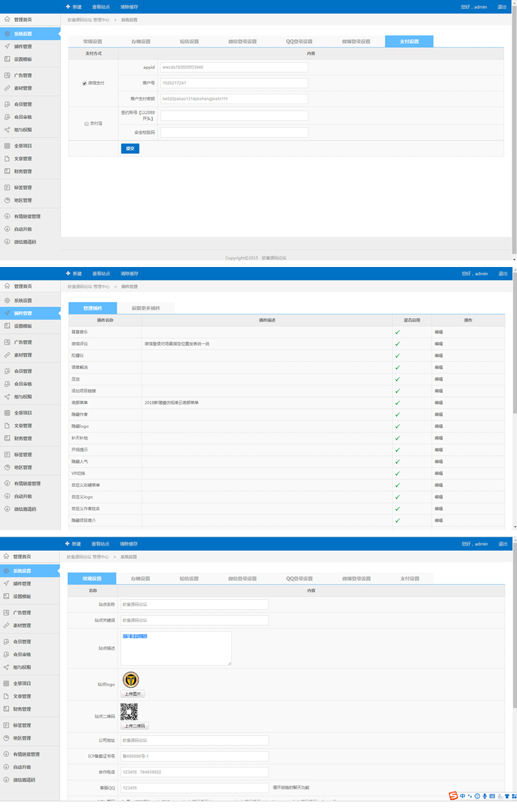Click the green enabled checkmark for VR切换
The image size is (517, 812).
click(397, 473)
